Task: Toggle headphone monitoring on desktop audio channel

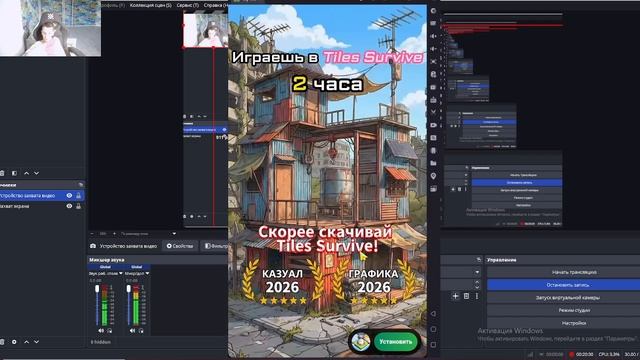Action: tap(109, 331)
